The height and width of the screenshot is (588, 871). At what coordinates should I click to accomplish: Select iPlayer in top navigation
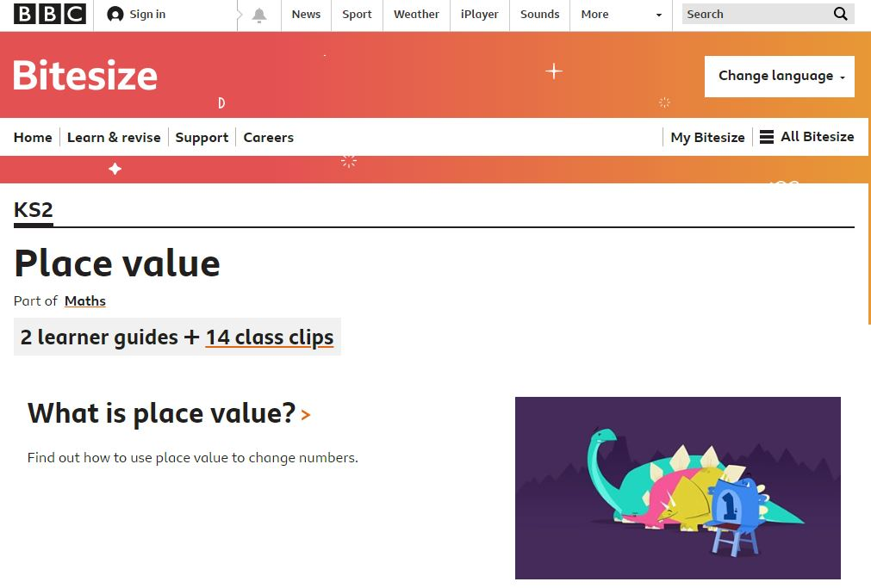479,15
